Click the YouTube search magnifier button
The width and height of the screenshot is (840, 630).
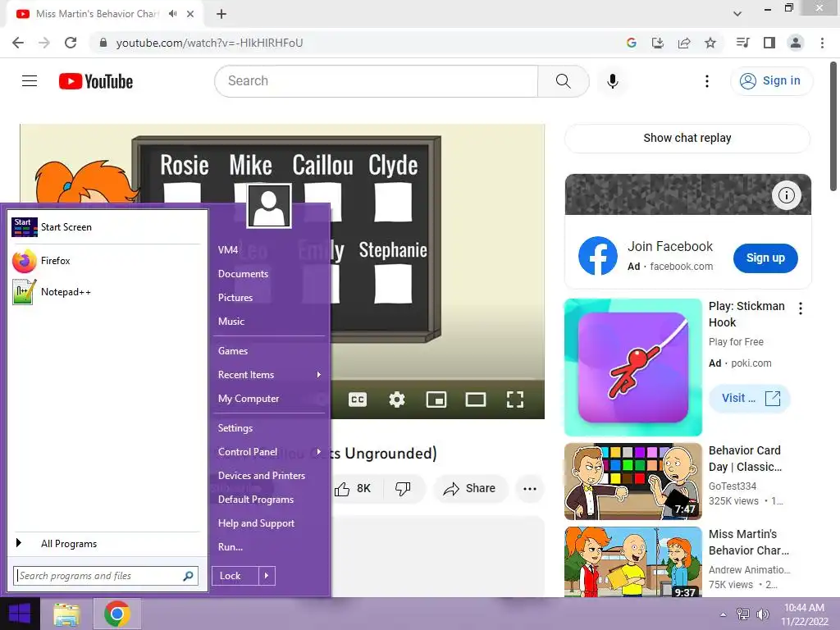[x=563, y=81]
